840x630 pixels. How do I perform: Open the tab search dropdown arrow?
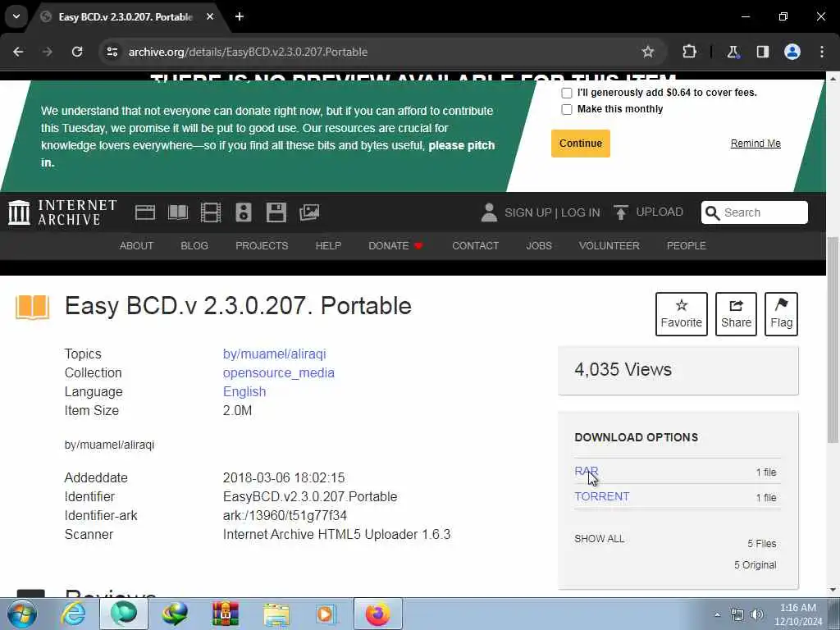(16, 16)
